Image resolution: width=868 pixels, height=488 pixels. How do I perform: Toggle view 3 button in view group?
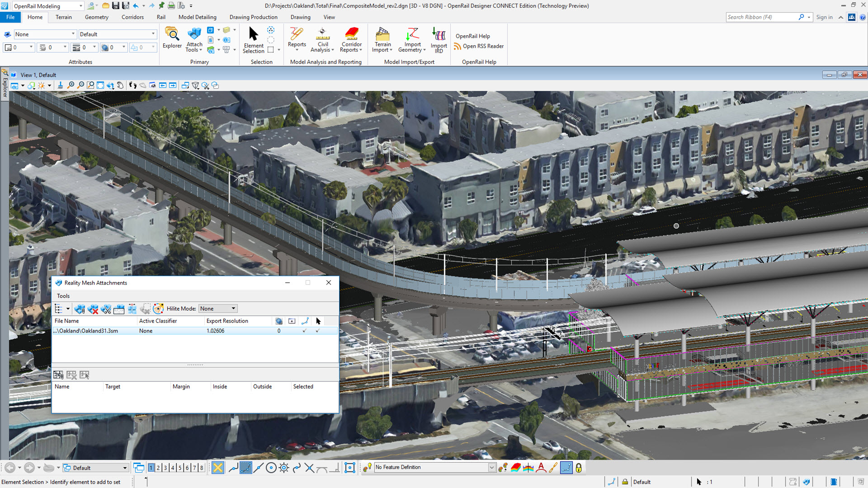point(165,468)
